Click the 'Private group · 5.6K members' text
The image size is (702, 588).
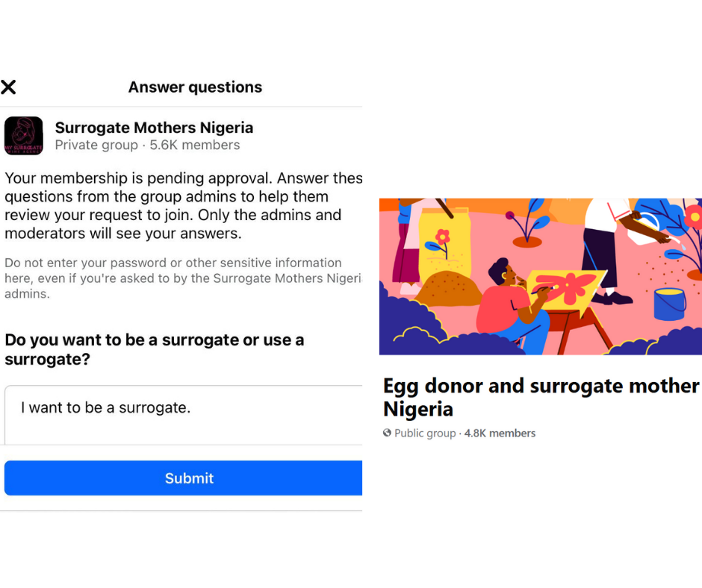(x=147, y=146)
